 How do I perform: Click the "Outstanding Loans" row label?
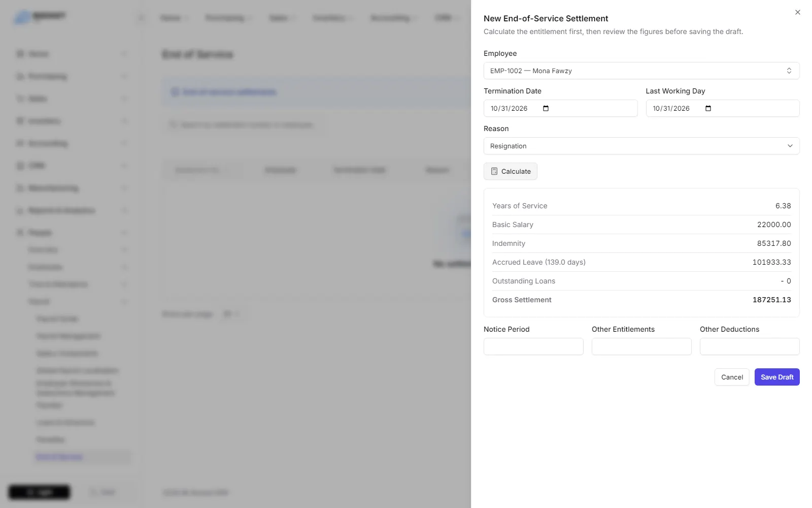tap(524, 281)
